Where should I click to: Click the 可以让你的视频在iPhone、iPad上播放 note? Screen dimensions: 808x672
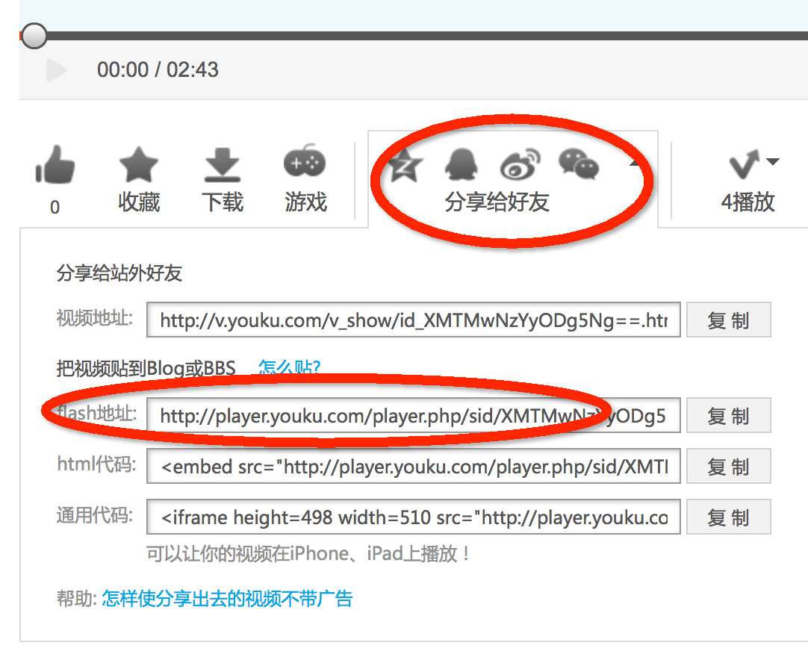[308, 553]
